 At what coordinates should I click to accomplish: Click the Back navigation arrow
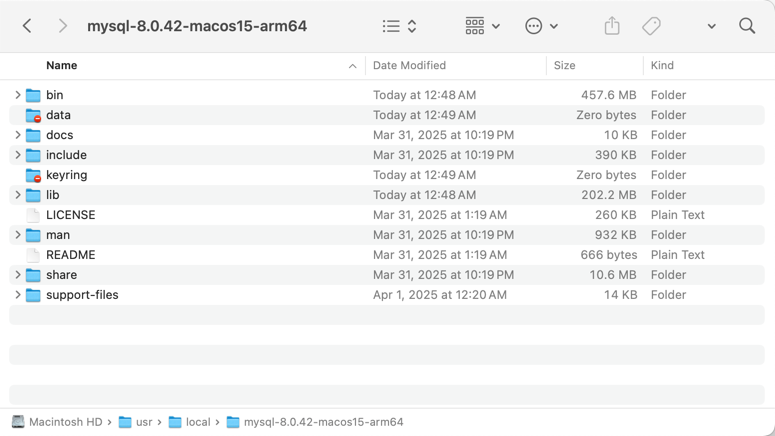point(27,26)
